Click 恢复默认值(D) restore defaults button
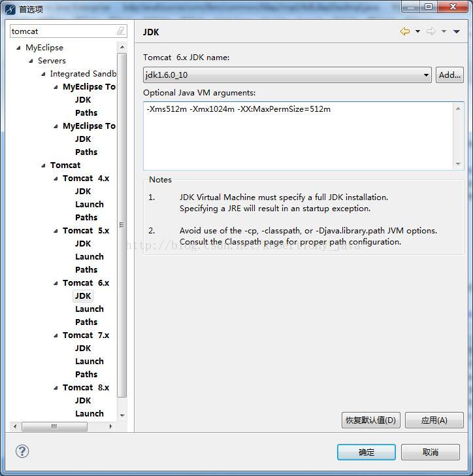Viewport: 473px width, 476px height. pyautogui.click(x=370, y=420)
